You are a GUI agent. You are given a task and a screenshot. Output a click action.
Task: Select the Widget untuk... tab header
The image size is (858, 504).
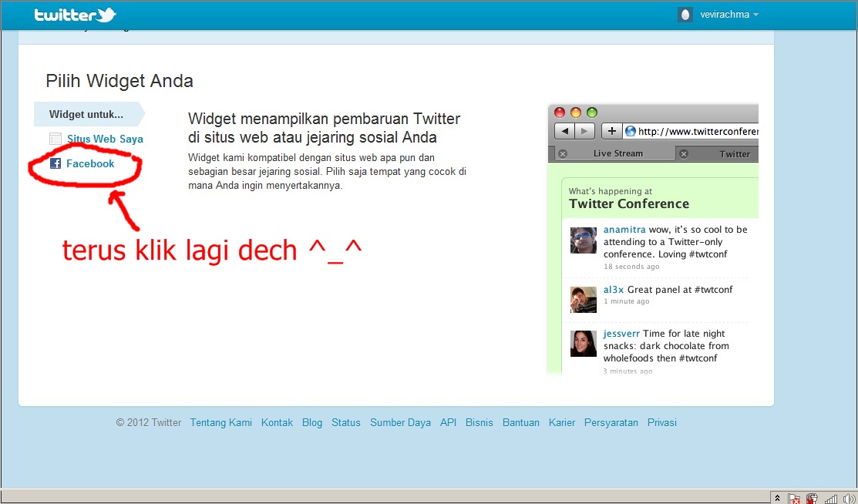point(89,114)
